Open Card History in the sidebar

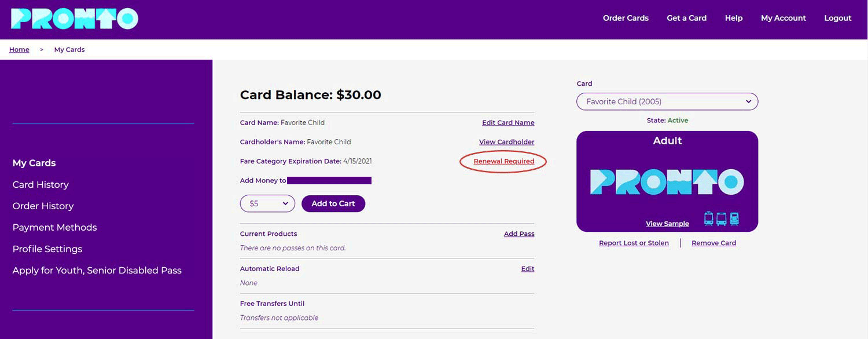[x=41, y=185]
